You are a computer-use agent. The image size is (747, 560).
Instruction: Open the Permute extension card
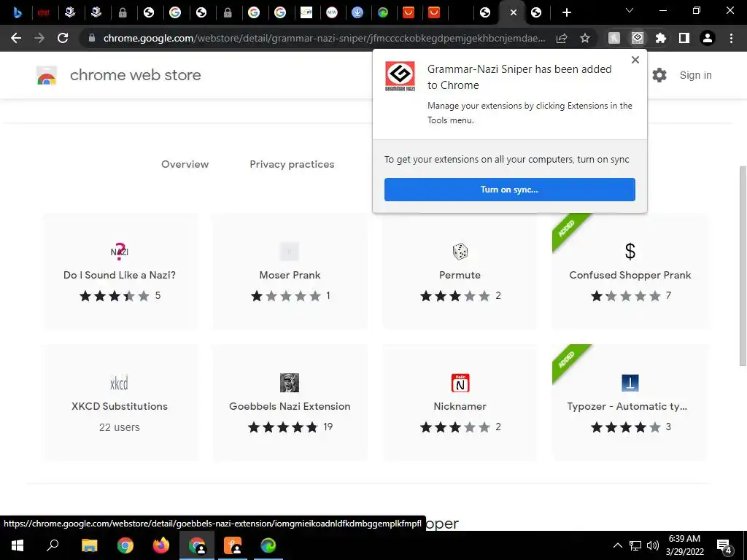(x=460, y=271)
